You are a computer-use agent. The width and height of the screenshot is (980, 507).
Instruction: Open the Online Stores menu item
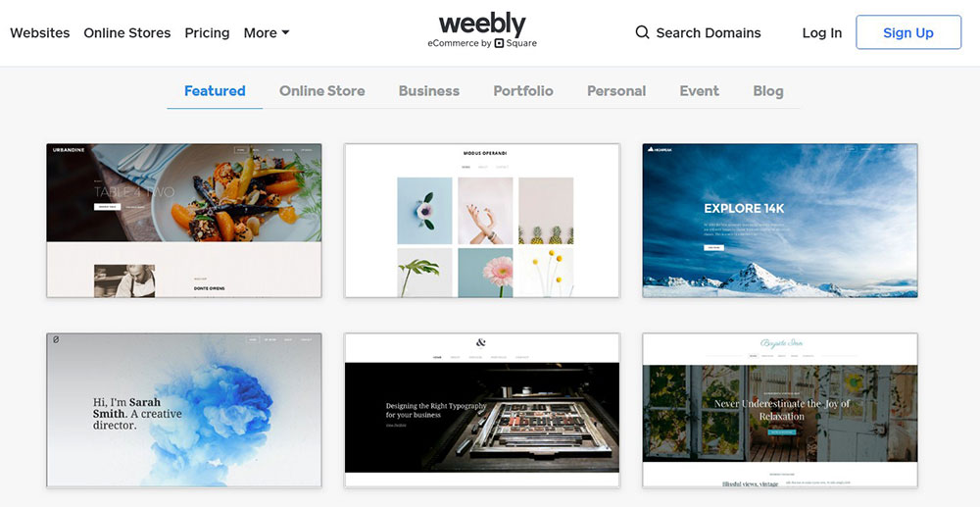click(126, 32)
